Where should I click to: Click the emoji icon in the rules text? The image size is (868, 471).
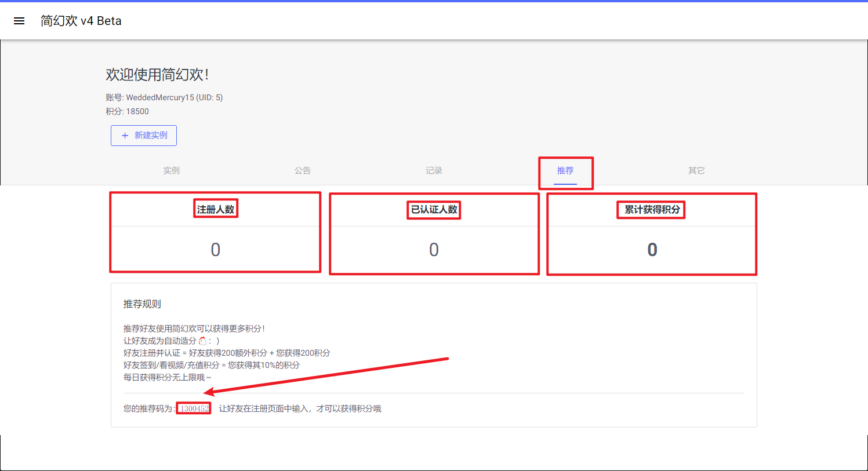pyautogui.click(x=202, y=341)
